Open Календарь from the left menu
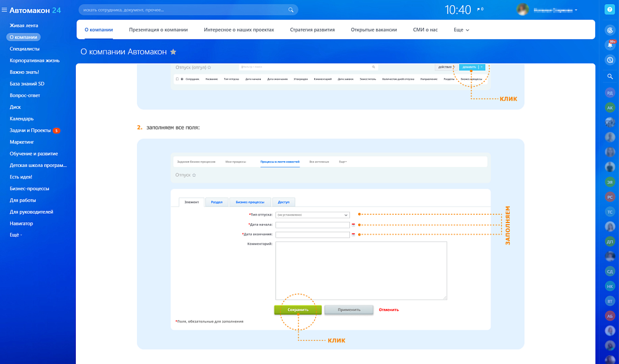 [x=21, y=119]
